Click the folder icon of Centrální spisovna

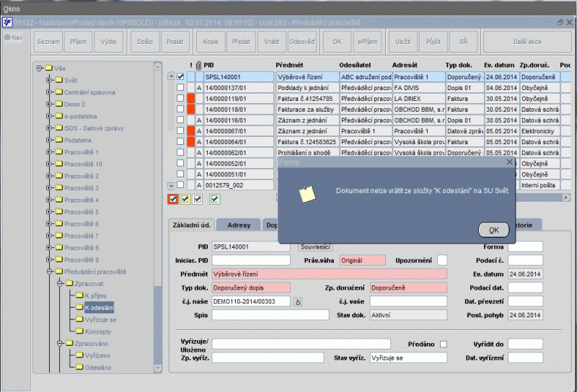[x=59, y=92]
